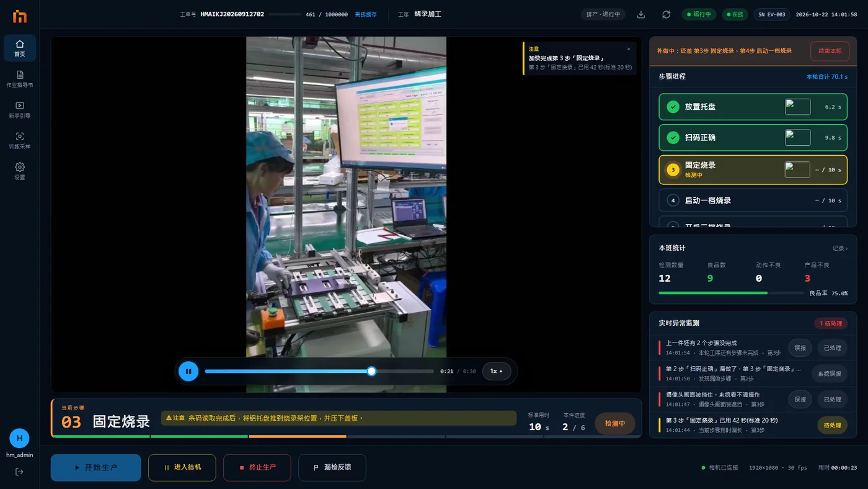Open the 训练采样 training sampling page
Screen dimensions: 868x489
(x=20, y=140)
